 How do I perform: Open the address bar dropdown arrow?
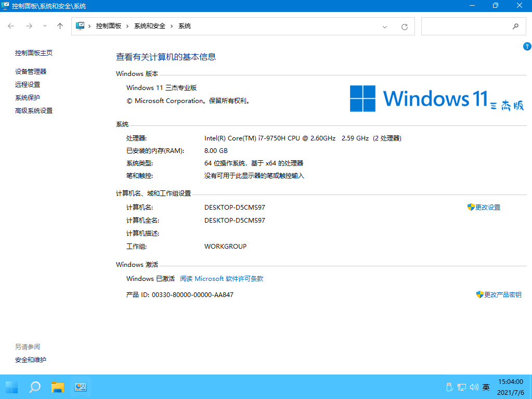tap(384, 26)
